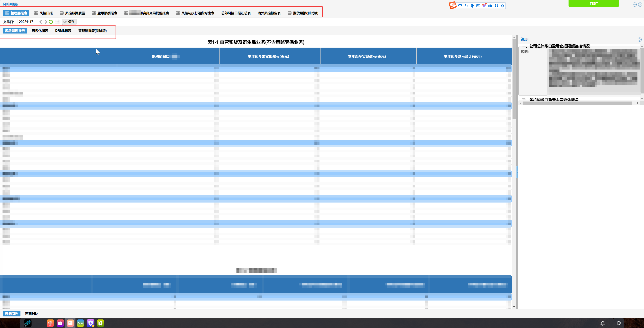
Task: Open the 期货月报(测试版) tab
Action: tap(303, 13)
